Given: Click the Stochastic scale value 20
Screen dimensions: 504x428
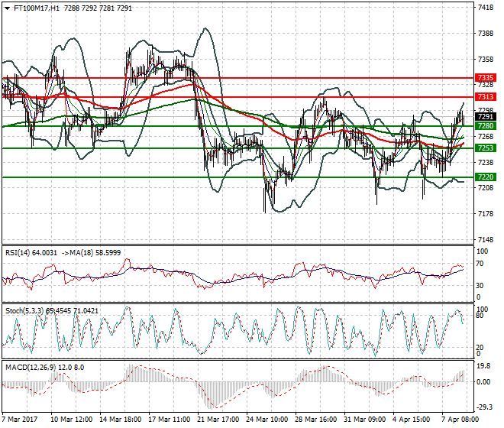Looking at the screenshot, I should pos(480,347).
